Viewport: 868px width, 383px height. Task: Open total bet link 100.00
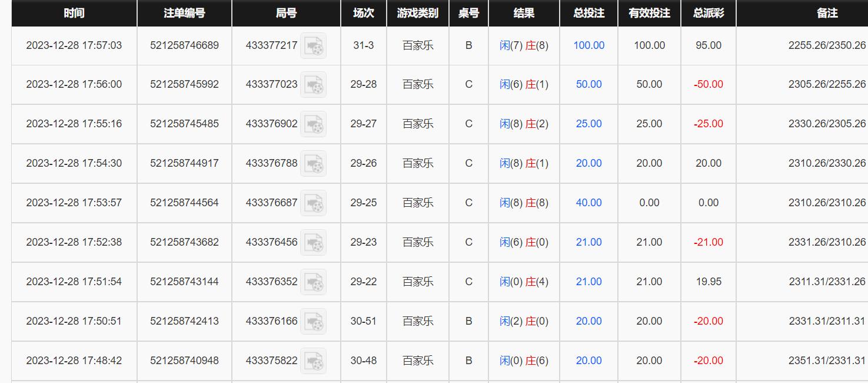click(588, 45)
